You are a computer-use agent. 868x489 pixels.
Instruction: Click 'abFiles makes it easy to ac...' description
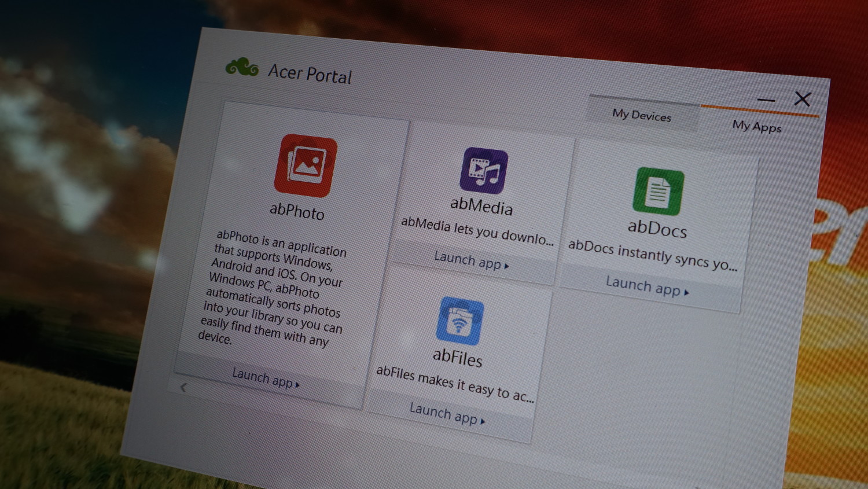[455, 383]
